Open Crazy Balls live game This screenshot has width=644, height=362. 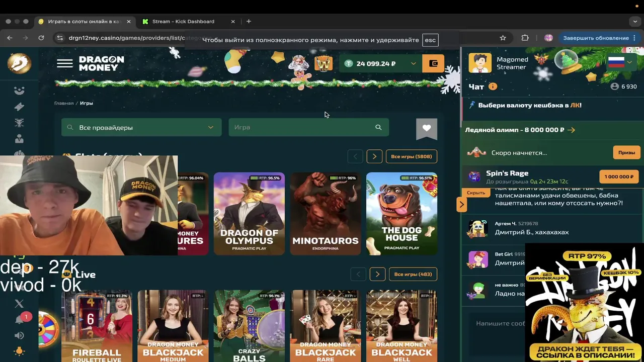tap(249, 326)
